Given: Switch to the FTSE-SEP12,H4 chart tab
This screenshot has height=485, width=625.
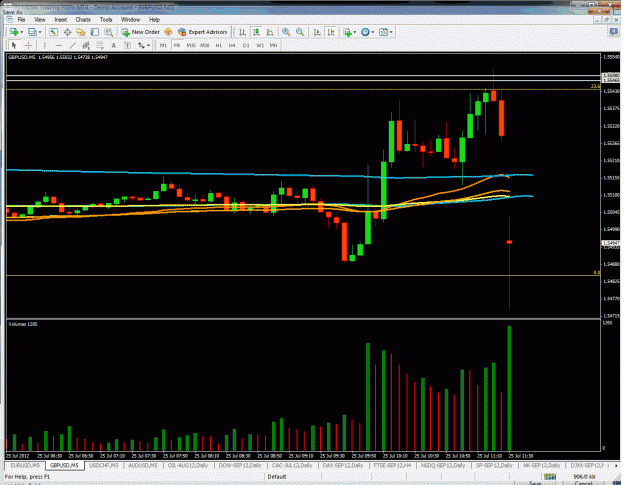Looking at the screenshot, I should [x=392, y=465].
